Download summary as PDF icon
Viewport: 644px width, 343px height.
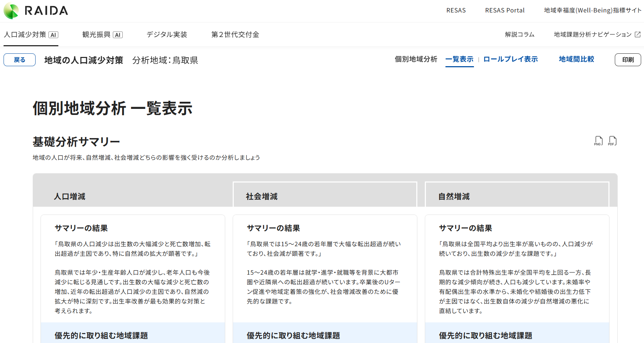[x=612, y=141]
